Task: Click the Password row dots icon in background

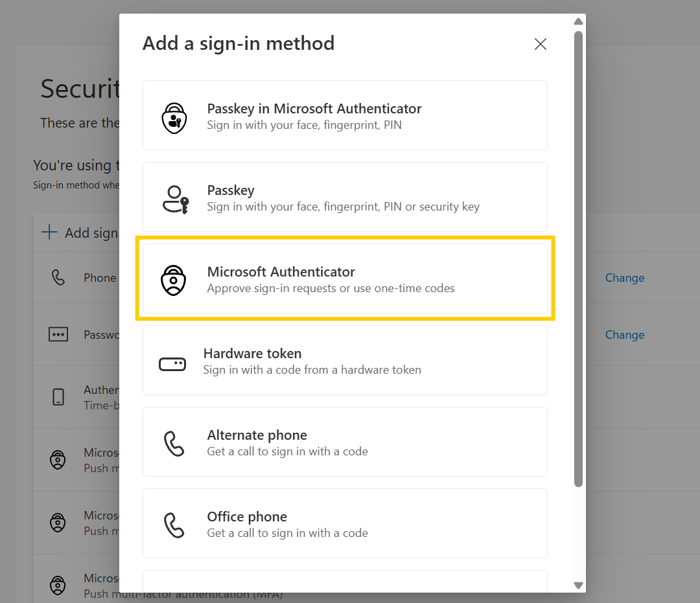Action: point(58,334)
